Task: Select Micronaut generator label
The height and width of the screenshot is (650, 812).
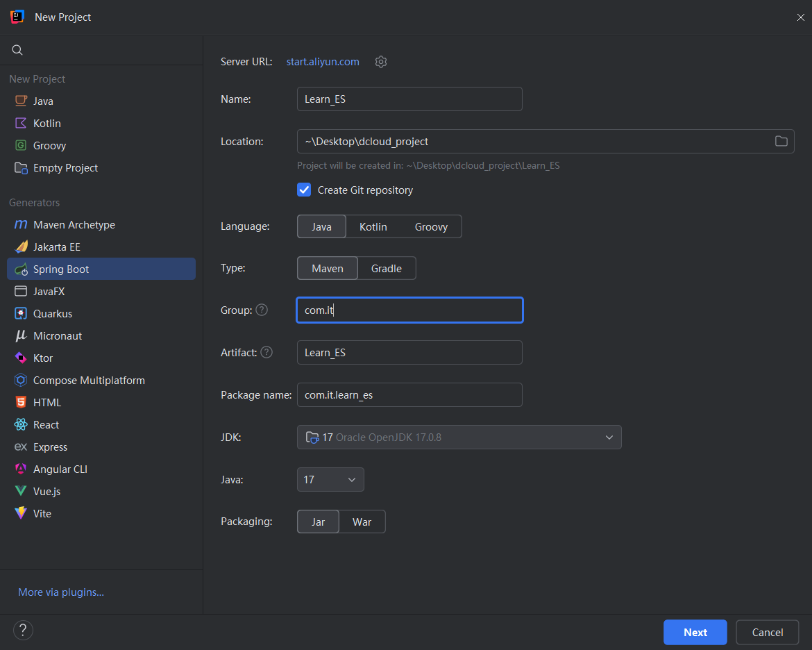Action: (x=58, y=336)
